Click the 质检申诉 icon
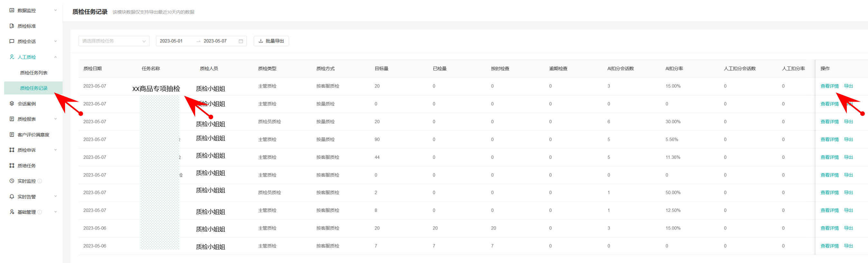This screenshot has width=868, height=263. click(12, 150)
